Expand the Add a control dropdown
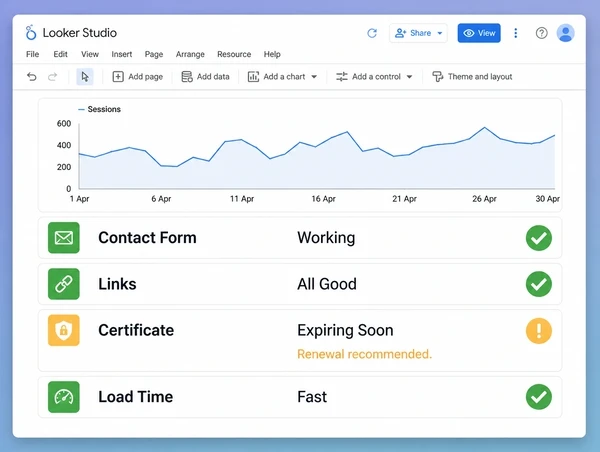The image size is (600, 452). click(409, 77)
